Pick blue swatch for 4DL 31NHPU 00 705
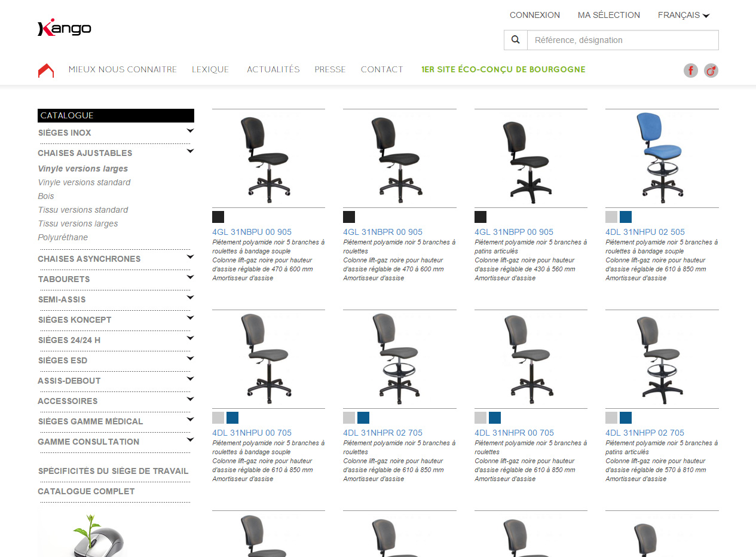This screenshot has width=756, height=557. tap(232, 418)
